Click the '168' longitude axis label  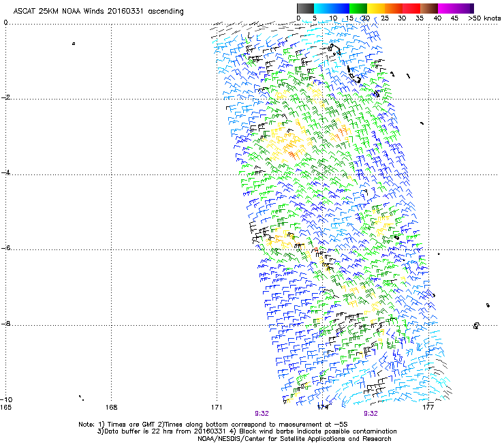pos(111,408)
